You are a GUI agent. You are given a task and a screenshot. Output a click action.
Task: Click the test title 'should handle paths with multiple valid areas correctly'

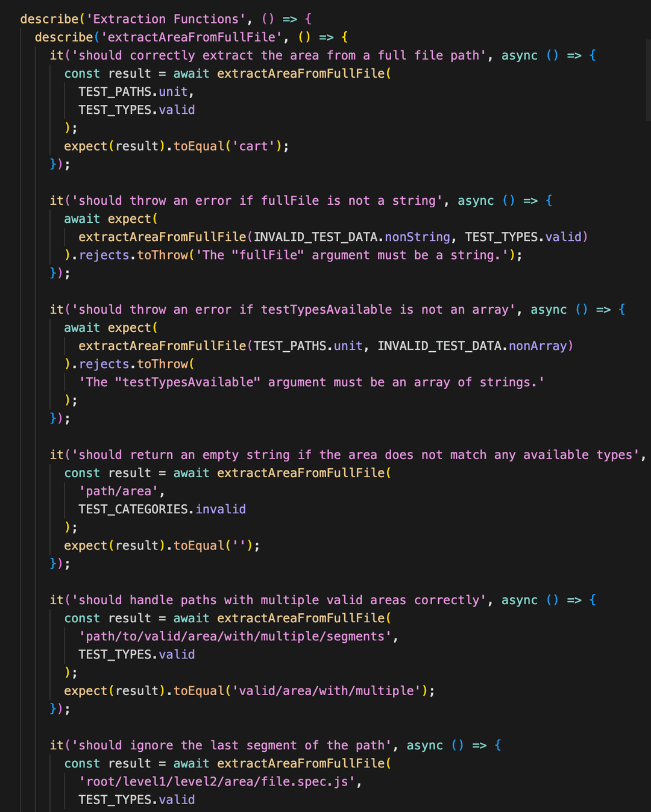click(x=279, y=600)
